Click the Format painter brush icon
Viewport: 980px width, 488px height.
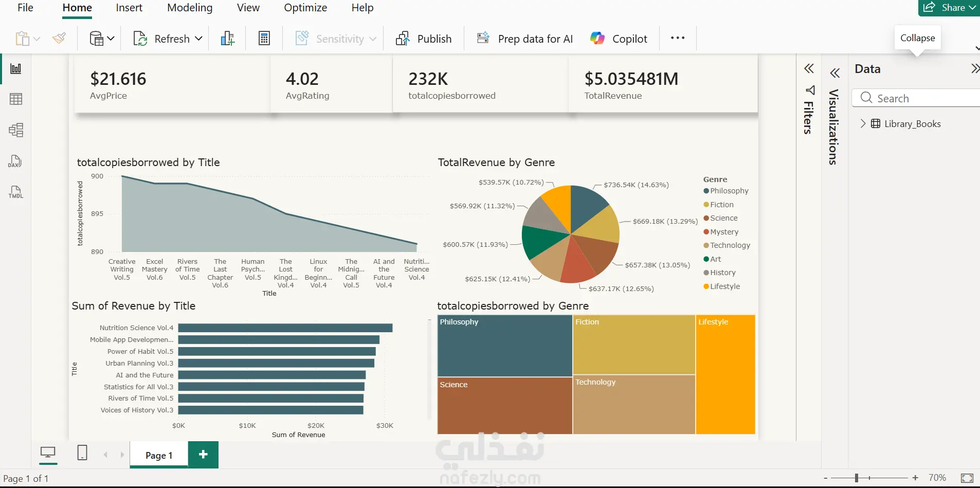tap(59, 38)
